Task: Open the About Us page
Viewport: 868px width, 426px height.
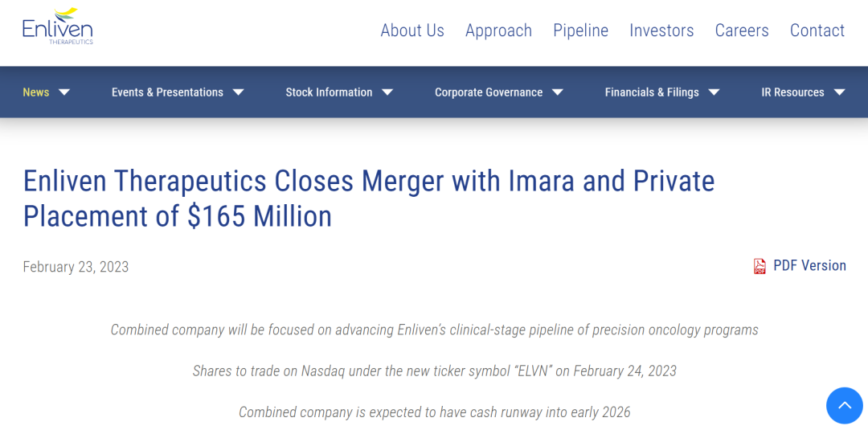Action: 412,31
